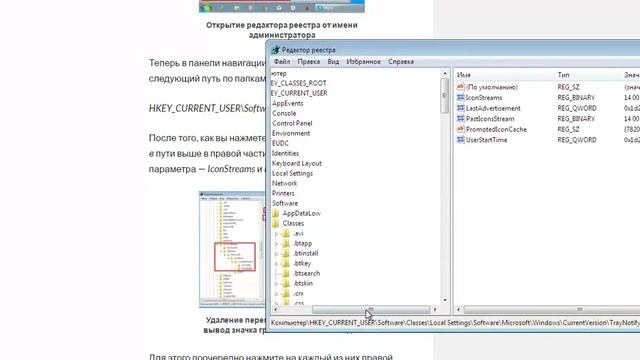Click the tree pane scroll up arrow
Screen dimensions: 640x360
444,73
